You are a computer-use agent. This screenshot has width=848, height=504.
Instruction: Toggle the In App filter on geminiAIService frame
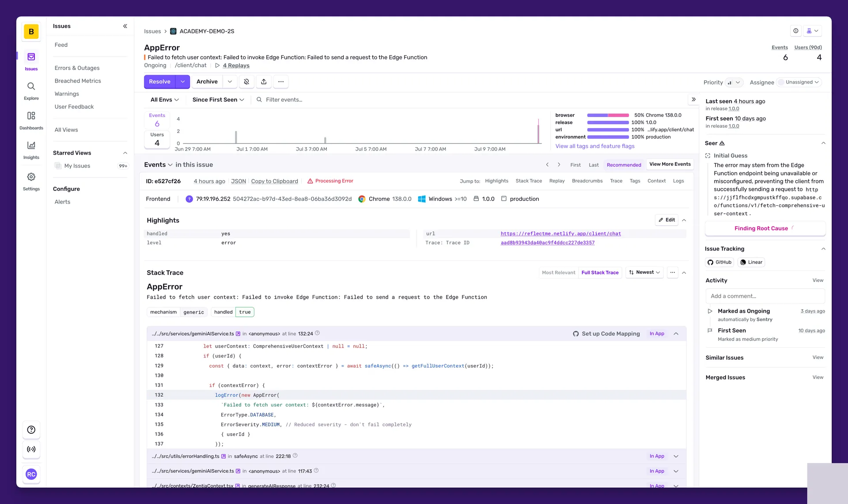click(656, 333)
